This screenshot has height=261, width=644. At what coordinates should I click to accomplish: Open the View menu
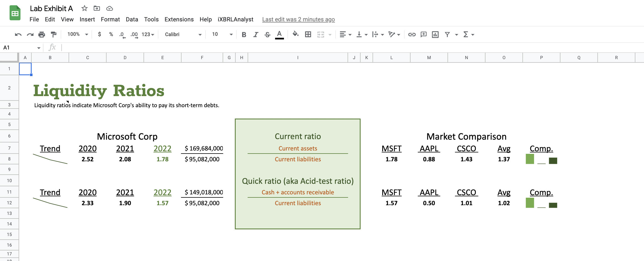click(x=67, y=19)
